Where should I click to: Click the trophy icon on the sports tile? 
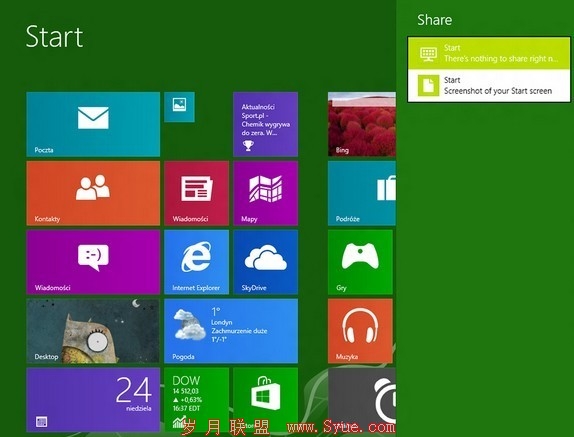tap(248, 145)
